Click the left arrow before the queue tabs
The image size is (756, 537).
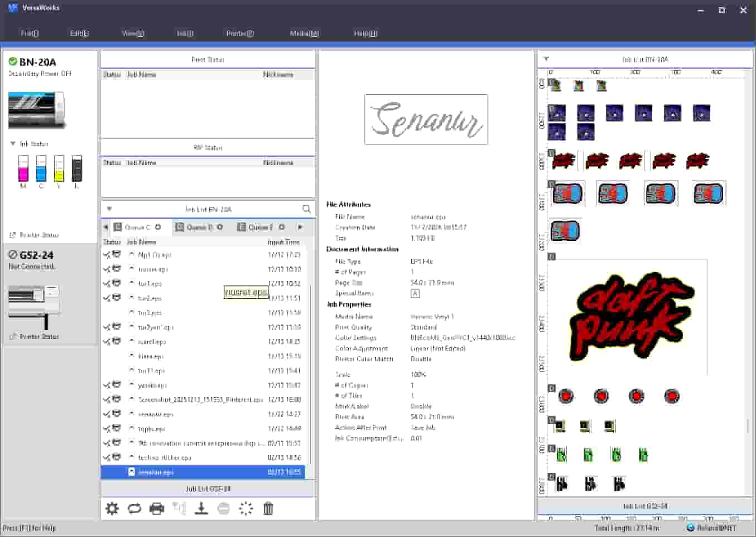pyautogui.click(x=105, y=227)
